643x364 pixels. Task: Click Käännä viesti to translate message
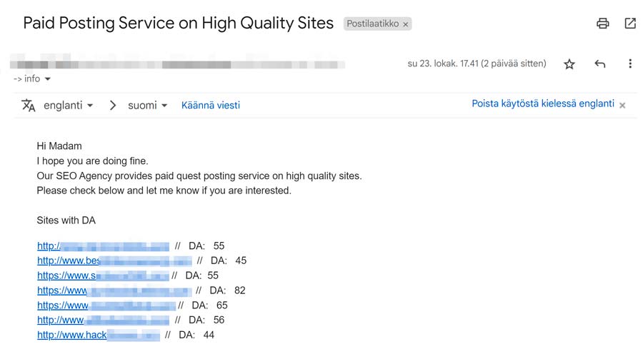pyautogui.click(x=211, y=105)
